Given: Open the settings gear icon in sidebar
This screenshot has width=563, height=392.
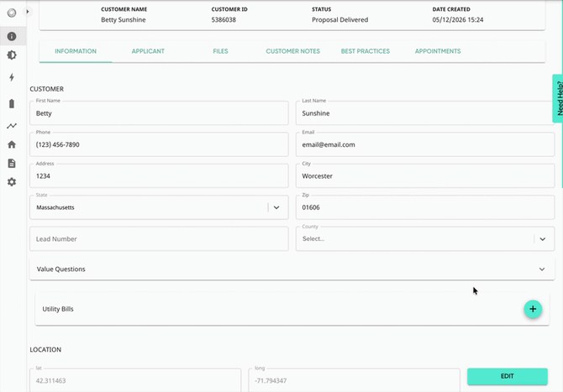Looking at the screenshot, I should pos(12,182).
